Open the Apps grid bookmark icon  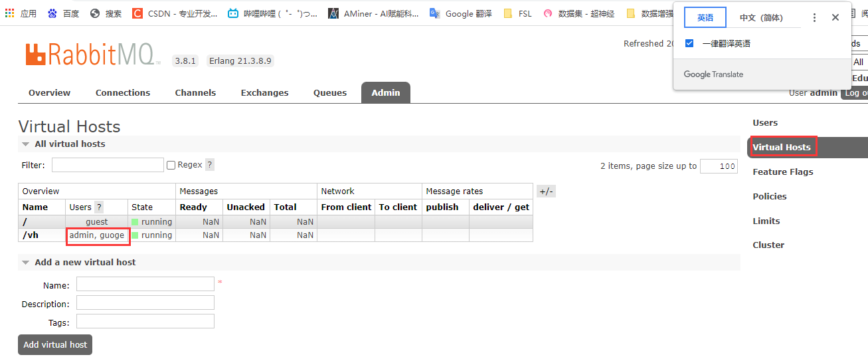pyautogui.click(x=9, y=13)
